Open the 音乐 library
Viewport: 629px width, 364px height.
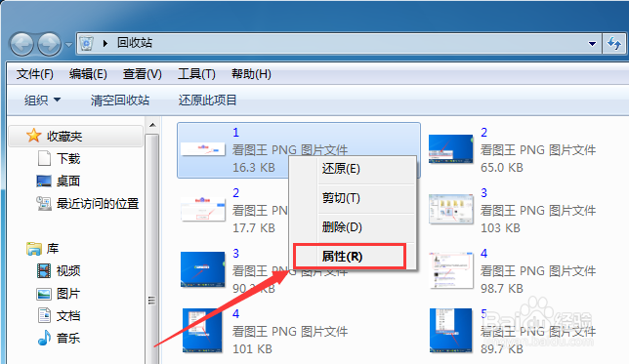coord(68,339)
